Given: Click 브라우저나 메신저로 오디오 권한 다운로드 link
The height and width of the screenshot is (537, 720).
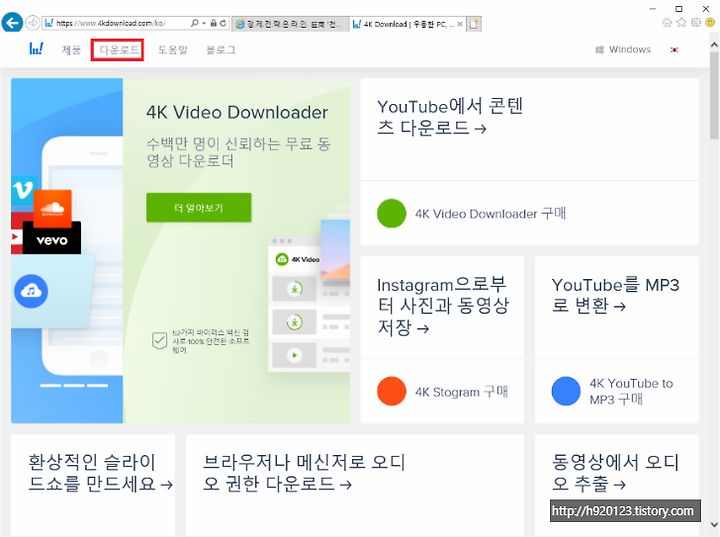Looking at the screenshot, I should click(x=304, y=473).
